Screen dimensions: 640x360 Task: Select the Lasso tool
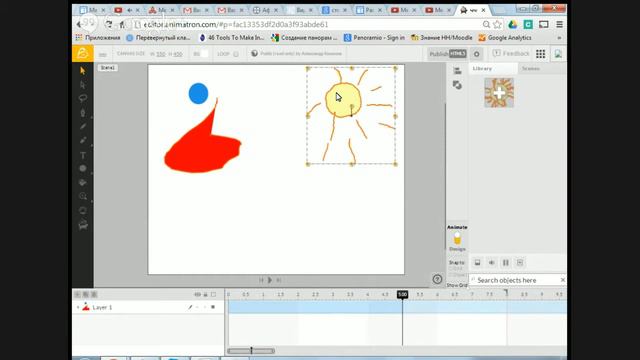(83, 98)
